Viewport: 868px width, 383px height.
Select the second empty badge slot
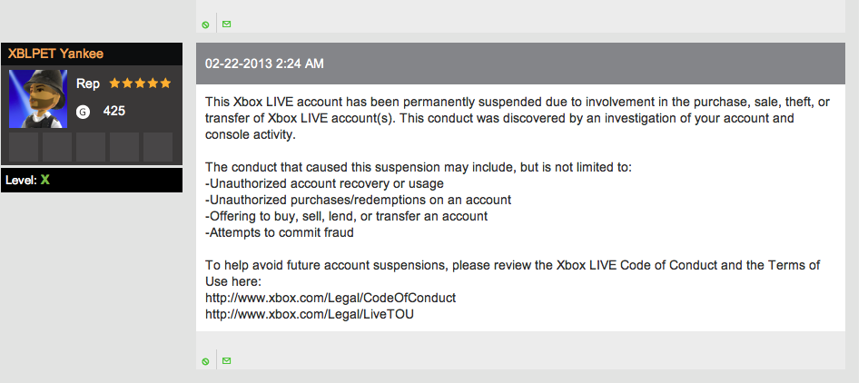(56, 146)
